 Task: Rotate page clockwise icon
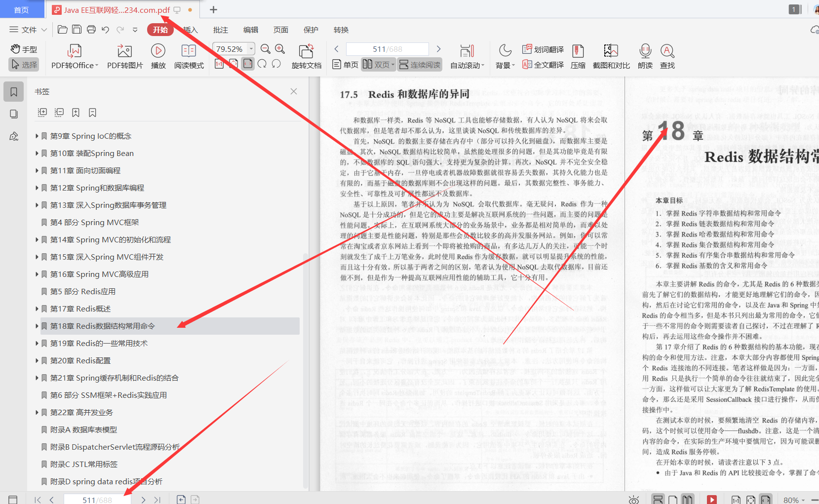tap(262, 64)
